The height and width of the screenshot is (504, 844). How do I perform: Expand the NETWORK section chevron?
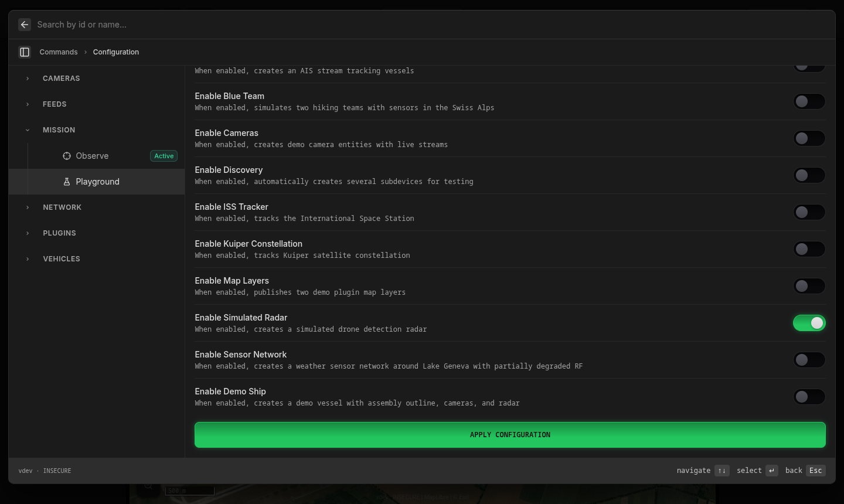pyautogui.click(x=28, y=207)
